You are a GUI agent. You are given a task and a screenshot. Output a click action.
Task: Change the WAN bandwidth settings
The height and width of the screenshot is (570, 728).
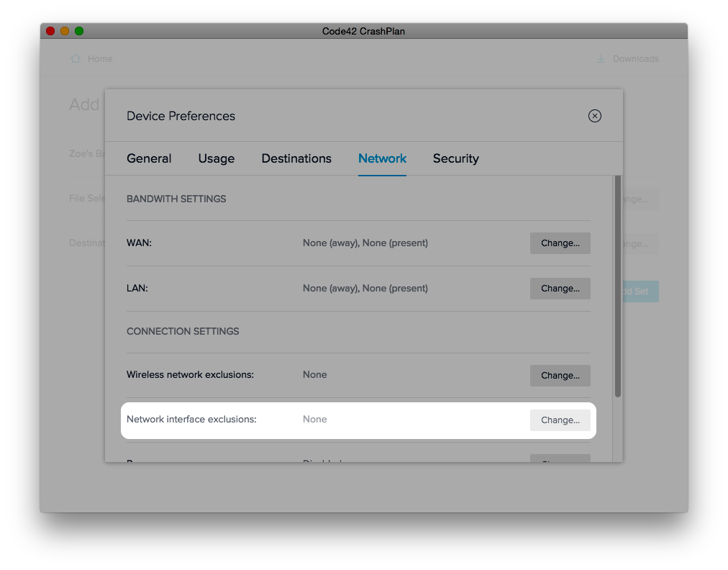[560, 243]
